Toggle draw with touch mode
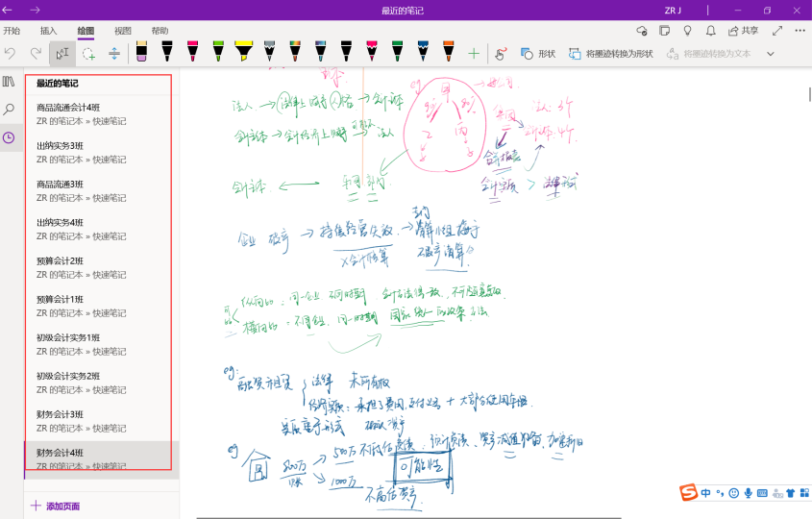 click(x=501, y=54)
